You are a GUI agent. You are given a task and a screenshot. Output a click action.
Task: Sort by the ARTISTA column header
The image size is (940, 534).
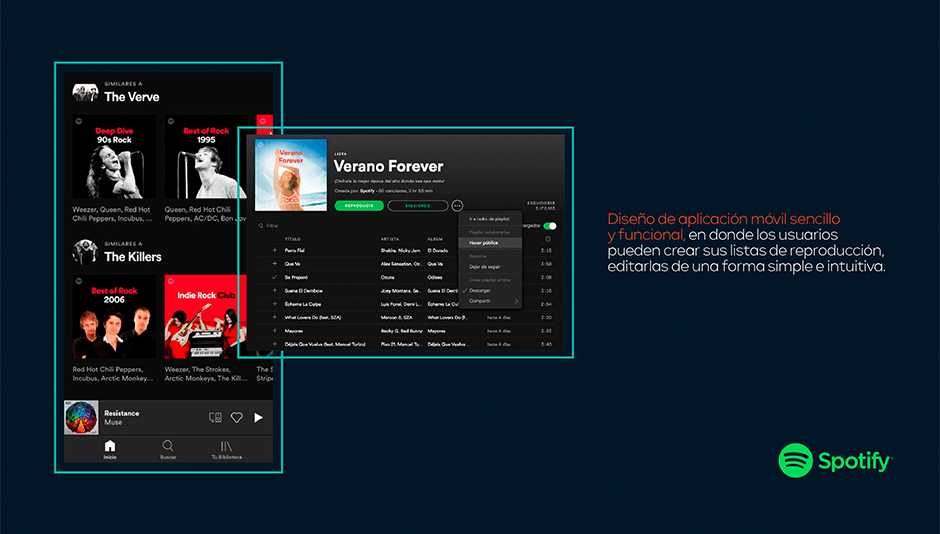tap(390, 239)
